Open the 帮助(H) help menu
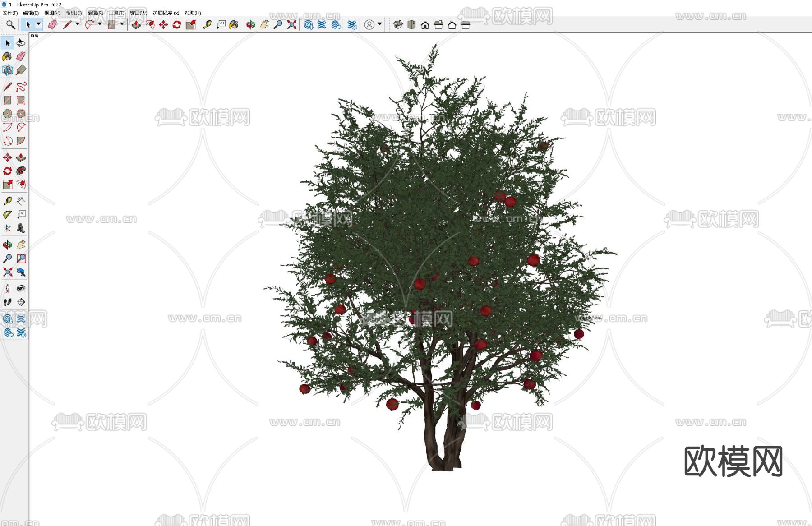 pyautogui.click(x=193, y=13)
